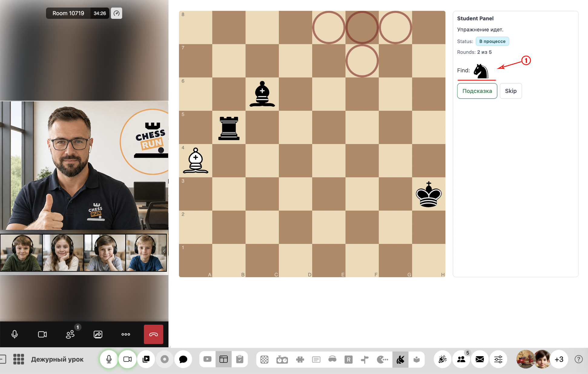The width and height of the screenshot is (588, 374).
Task: Switch to the video player view
Action: point(207,359)
